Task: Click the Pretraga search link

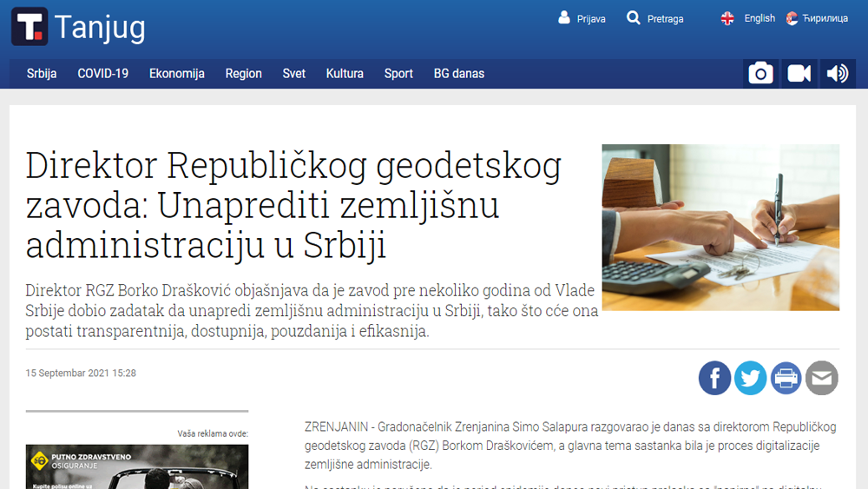Action: coord(666,19)
